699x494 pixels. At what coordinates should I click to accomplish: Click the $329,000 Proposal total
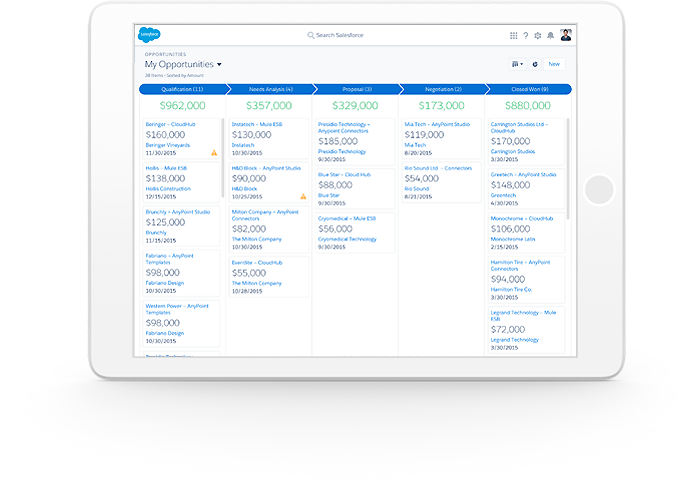pyautogui.click(x=355, y=106)
